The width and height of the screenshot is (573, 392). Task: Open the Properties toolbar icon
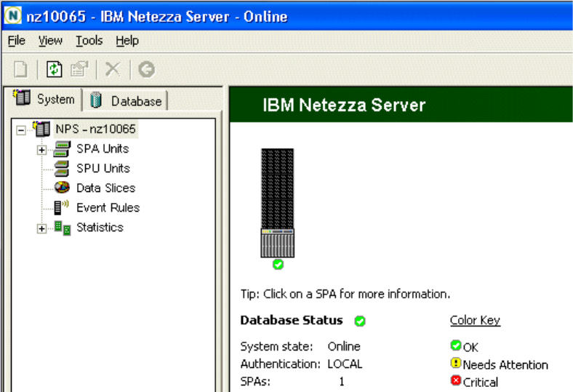(x=79, y=69)
